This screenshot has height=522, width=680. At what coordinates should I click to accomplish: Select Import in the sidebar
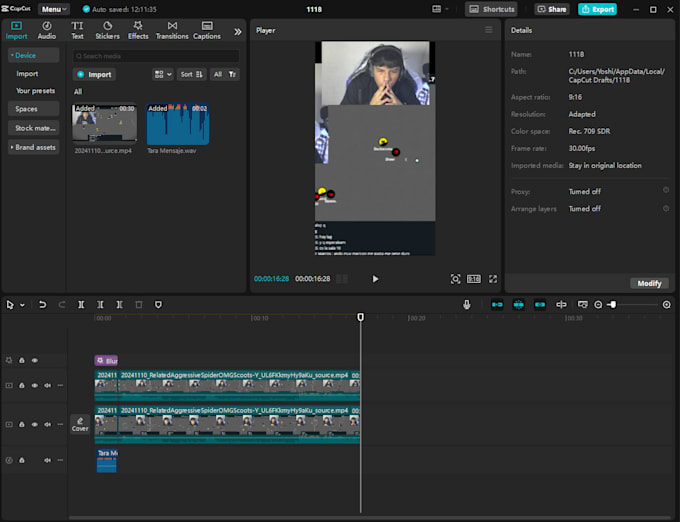(x=27, y=74)
